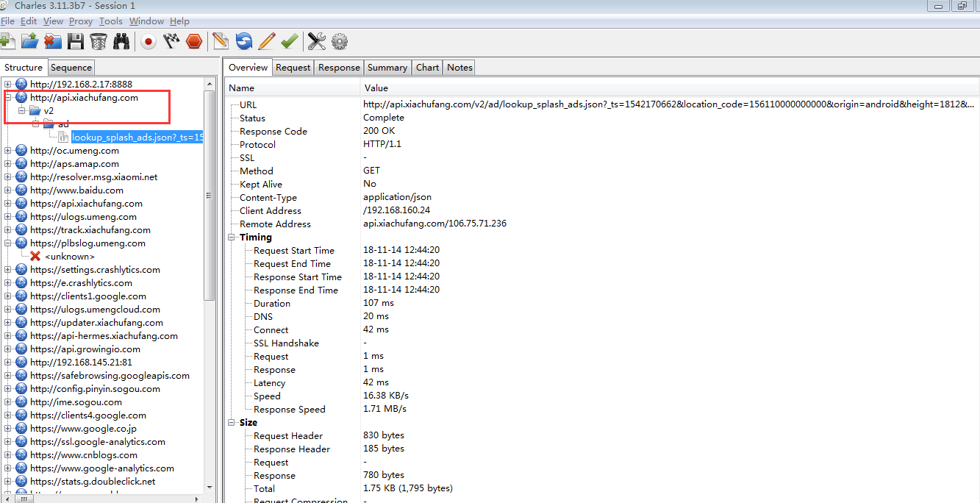Image resolution: width=980 pixels, height=503 pixels.
Task: Click the Response Code value 200 OK
Action: click(379, 132)
